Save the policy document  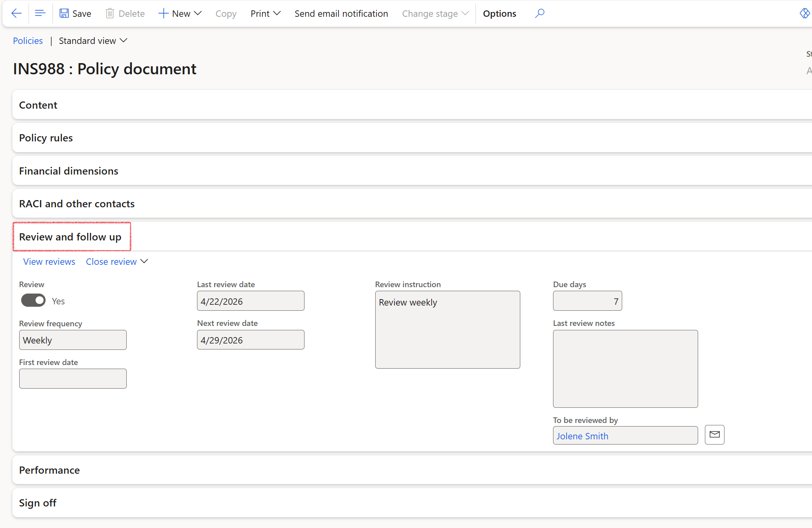point(75,14)
